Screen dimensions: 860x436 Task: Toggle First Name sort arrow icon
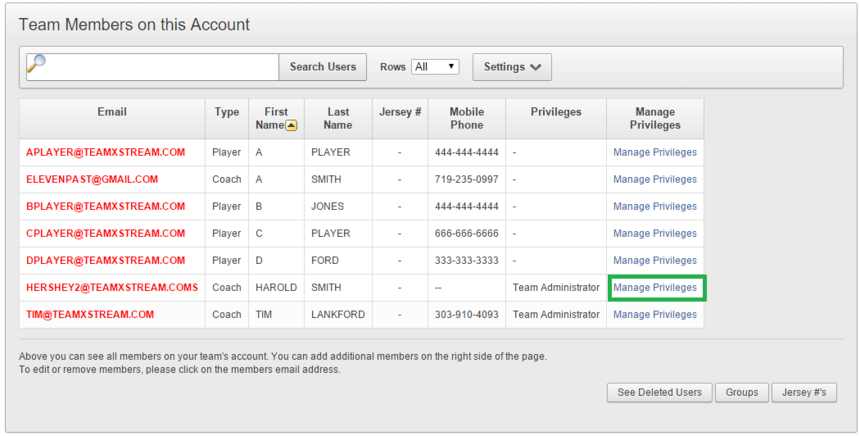pos(291,125)
